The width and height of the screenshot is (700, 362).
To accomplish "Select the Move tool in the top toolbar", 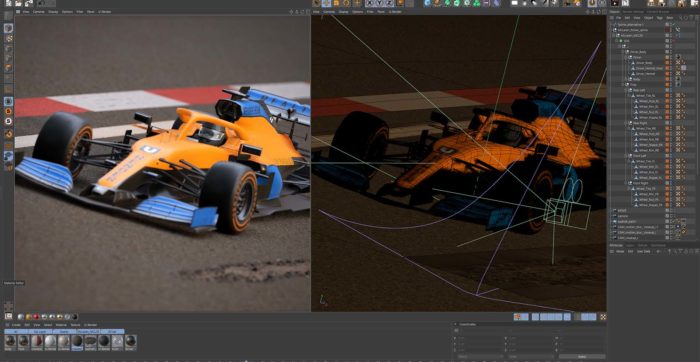I will click(x=327, y=4).
